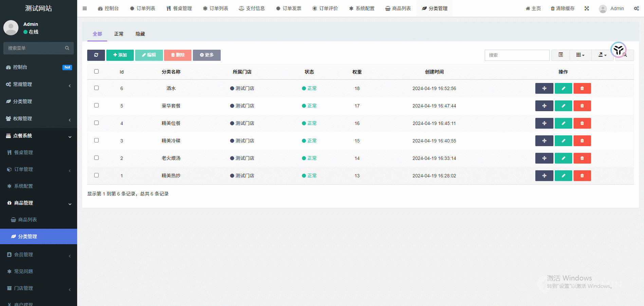Click the drag-move icon for the 精美位餐 row
Viewport: 644px width, 306px height.
[544, 123]
